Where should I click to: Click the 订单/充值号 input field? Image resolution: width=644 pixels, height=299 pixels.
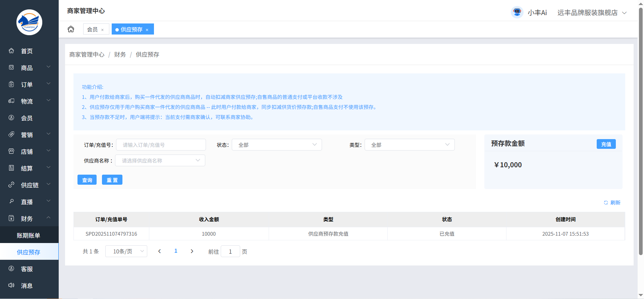click(161, 145)
